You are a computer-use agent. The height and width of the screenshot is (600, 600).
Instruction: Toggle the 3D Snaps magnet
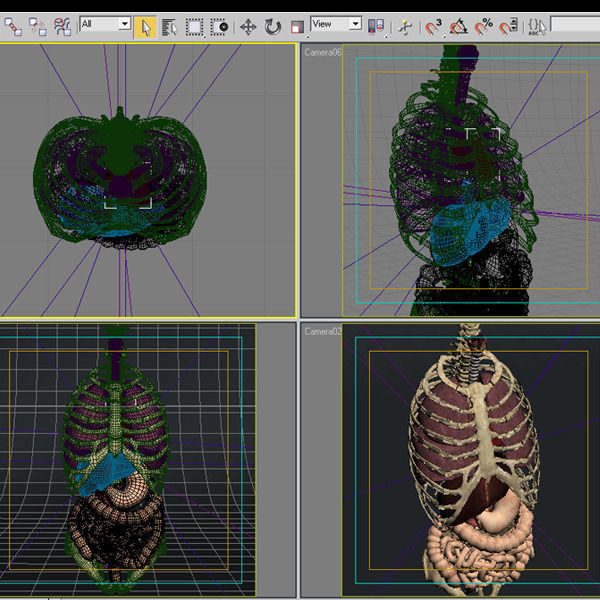tap(434, 28)
